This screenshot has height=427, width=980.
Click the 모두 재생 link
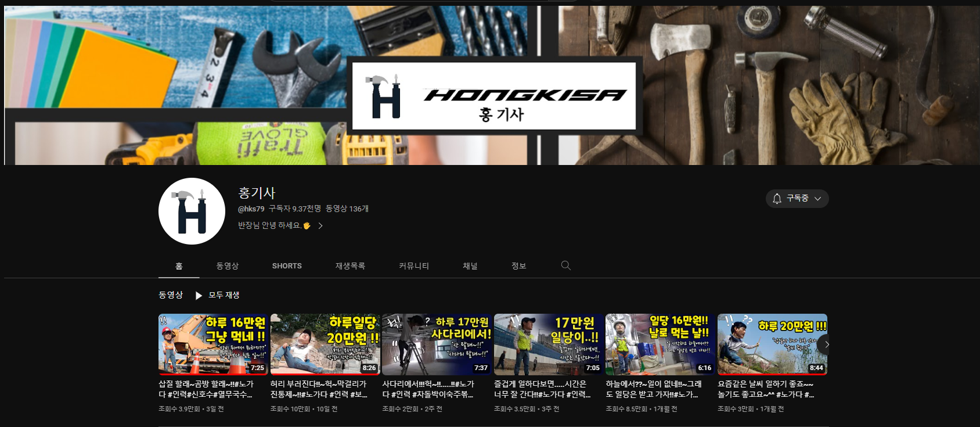(224, 295)
